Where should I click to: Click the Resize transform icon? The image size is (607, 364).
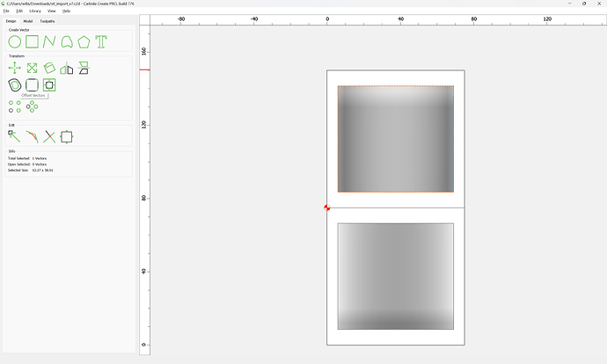click(x=32, y=68)
